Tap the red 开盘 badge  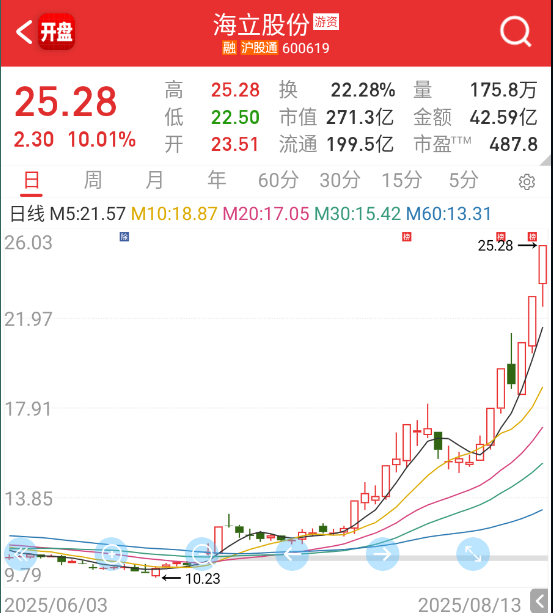tap(56, 31)
